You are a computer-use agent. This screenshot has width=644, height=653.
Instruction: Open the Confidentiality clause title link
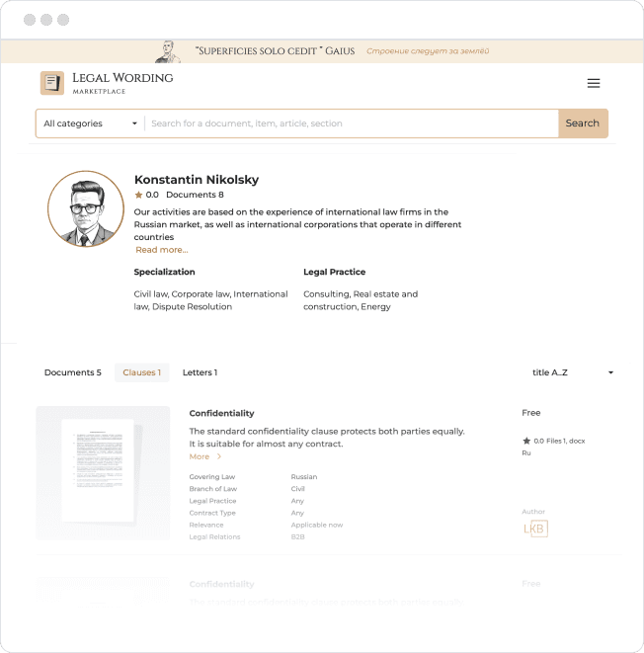coord(221,413)
